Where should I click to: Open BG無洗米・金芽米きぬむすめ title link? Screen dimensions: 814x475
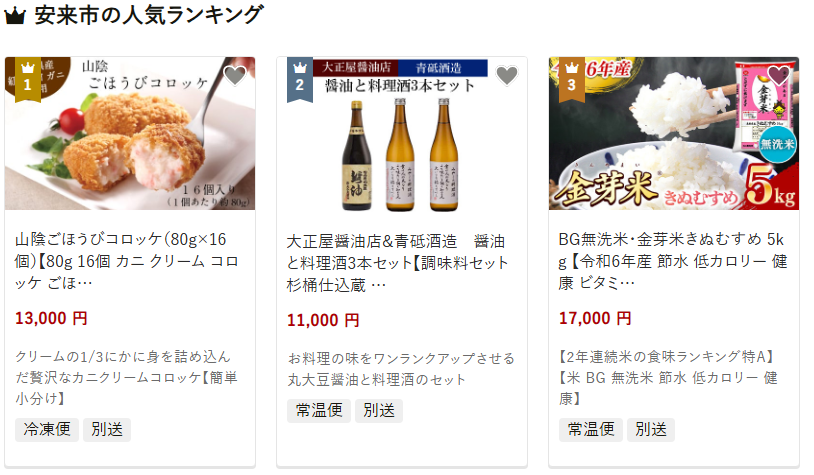pos(673,261)
